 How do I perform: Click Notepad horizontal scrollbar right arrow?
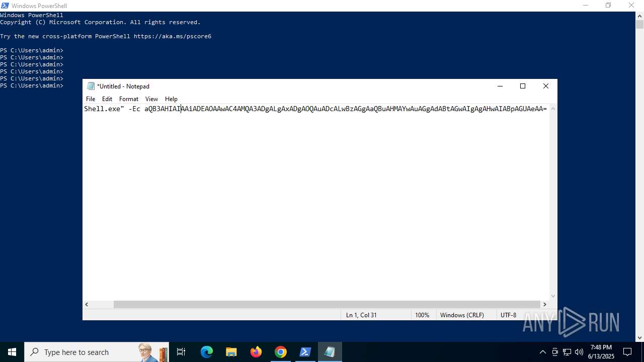coord(545,304)
